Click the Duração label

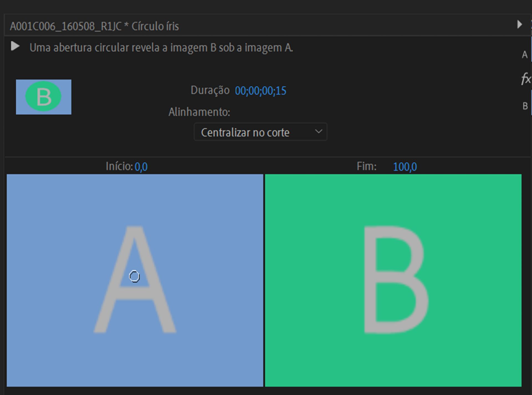pos(210,90)
